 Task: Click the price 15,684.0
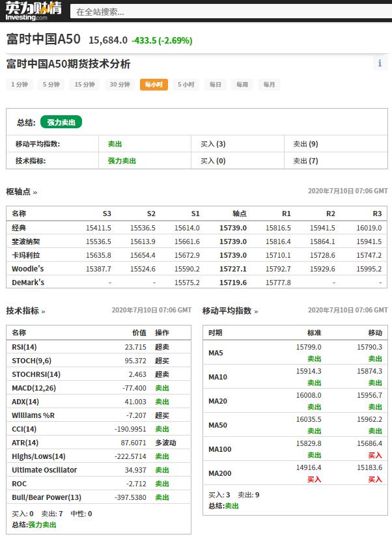click(108, 40)
